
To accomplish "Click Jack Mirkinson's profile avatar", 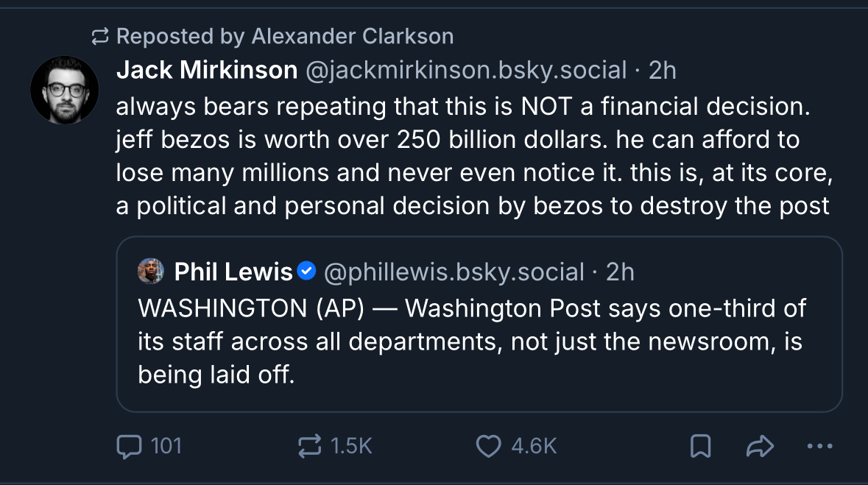I will [65, 90].
